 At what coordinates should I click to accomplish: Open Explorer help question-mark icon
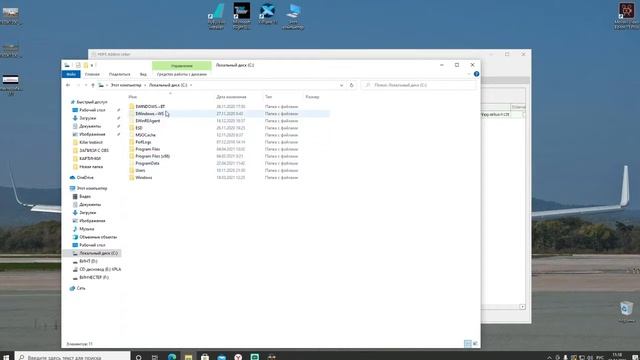(x=476, y=74)
